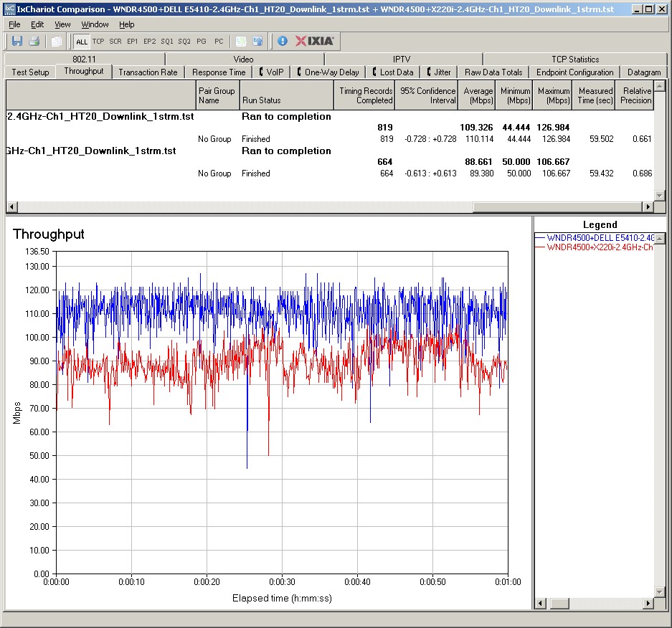Open the Edit menu
Screen dimensions: 672x628
click(x=37, y=24)
